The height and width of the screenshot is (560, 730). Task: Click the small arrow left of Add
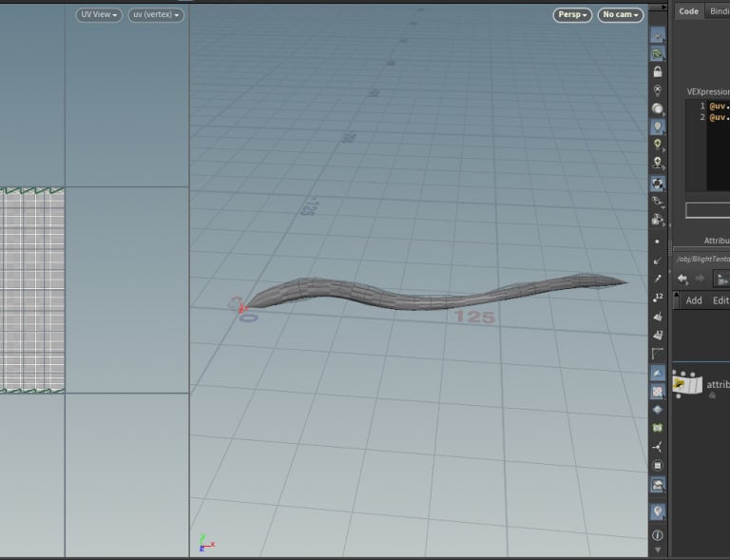tap(676, 300)
